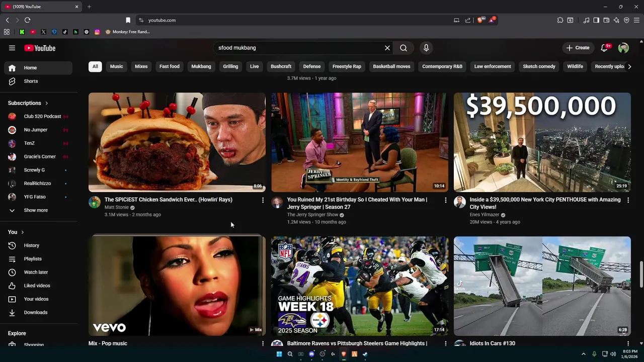Select the Freestyle Rap filter chip

point(347,66)
